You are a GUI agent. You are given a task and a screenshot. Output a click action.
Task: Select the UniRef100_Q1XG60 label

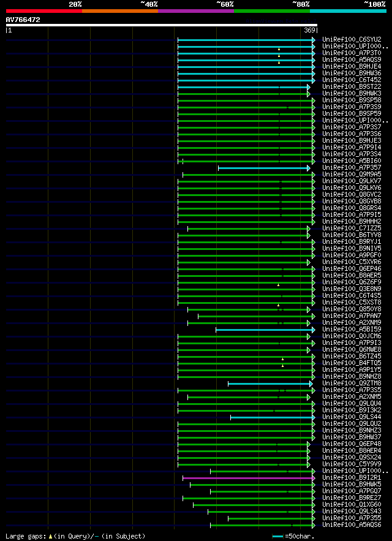tap(352, 504)
